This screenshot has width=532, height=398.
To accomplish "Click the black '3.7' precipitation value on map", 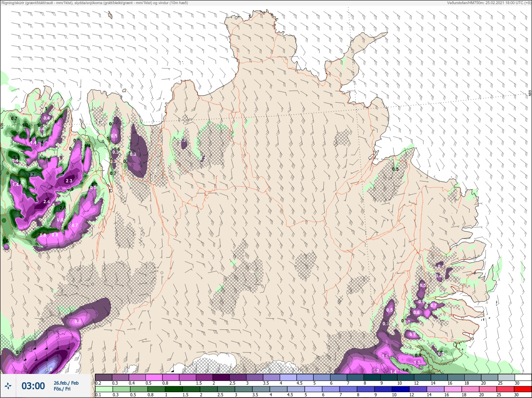I will [31, 175].
